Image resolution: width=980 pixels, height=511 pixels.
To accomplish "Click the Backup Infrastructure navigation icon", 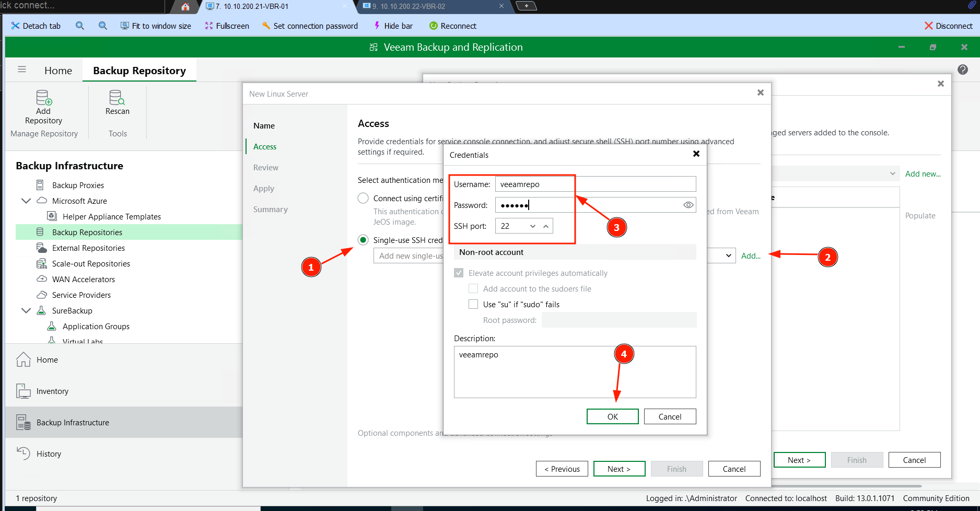I will [x=24, y=422].
